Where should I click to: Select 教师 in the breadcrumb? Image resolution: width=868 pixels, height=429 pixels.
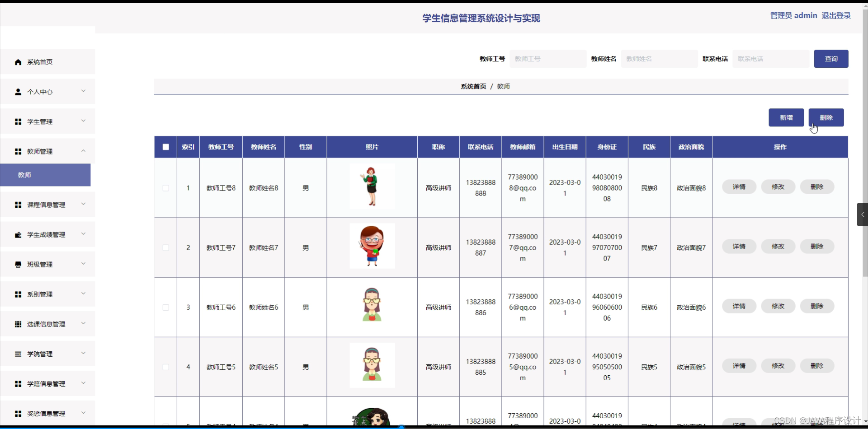pyautogui.click(x=503, y=86)
